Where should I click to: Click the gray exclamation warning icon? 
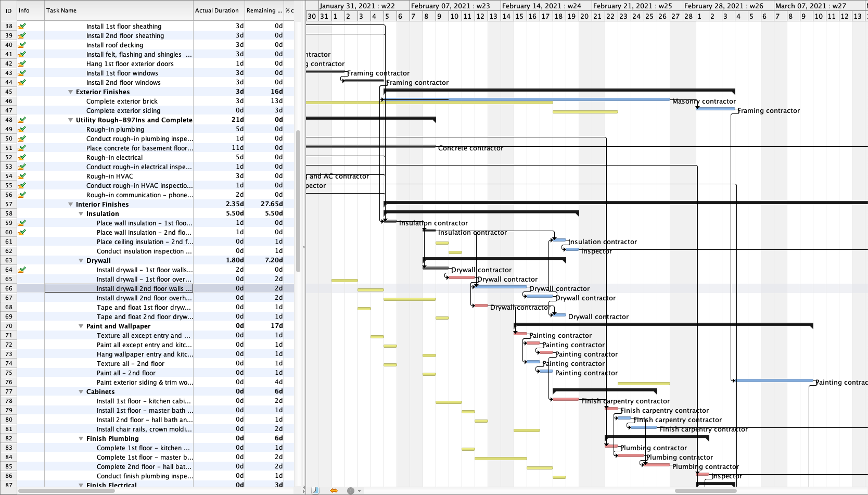[351, 490]
